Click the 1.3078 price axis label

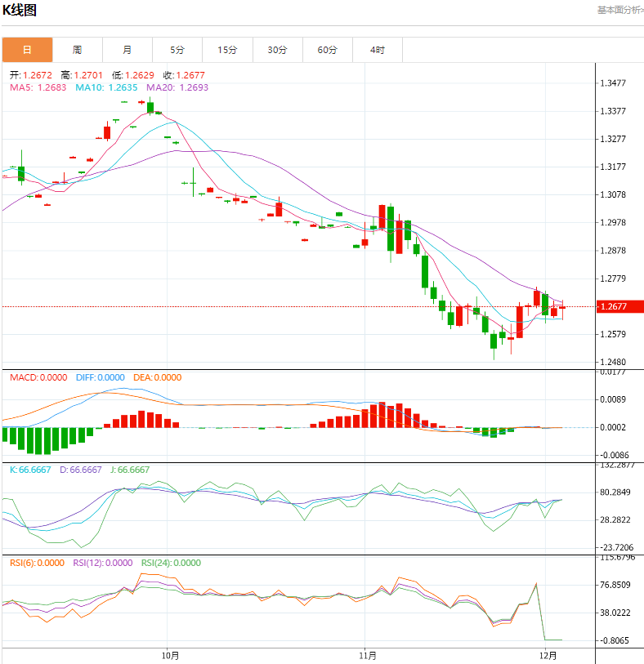613,195
